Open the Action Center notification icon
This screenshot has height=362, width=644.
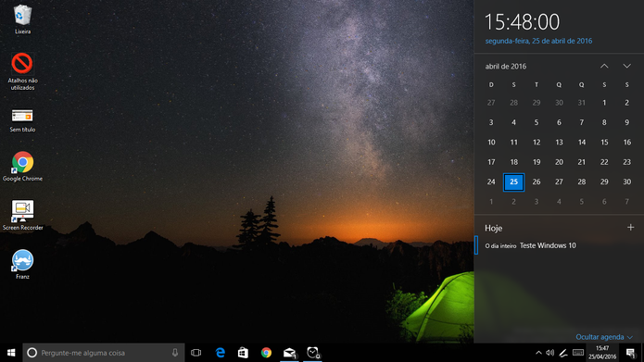pos(630,353)
